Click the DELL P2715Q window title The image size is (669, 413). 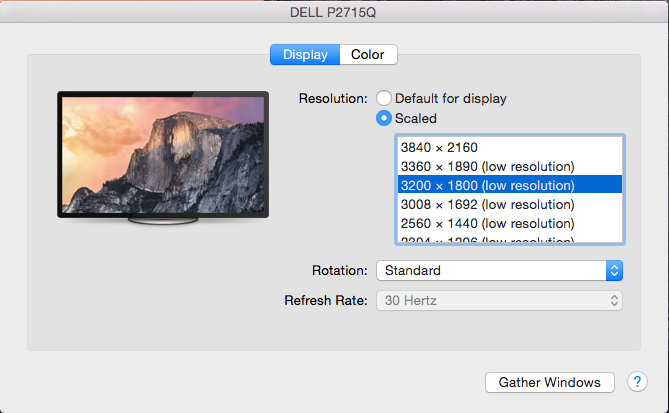point(333,12)
